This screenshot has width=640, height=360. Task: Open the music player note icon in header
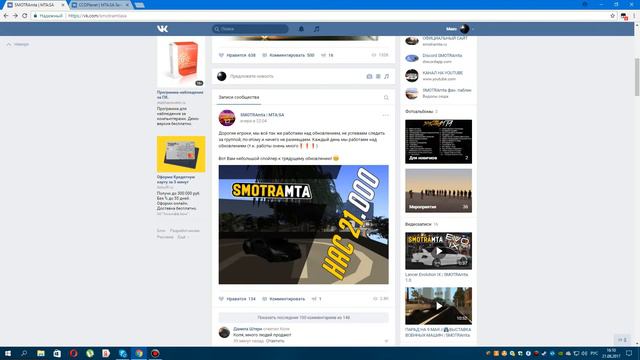pyautogui.click(x=316, y=29)
